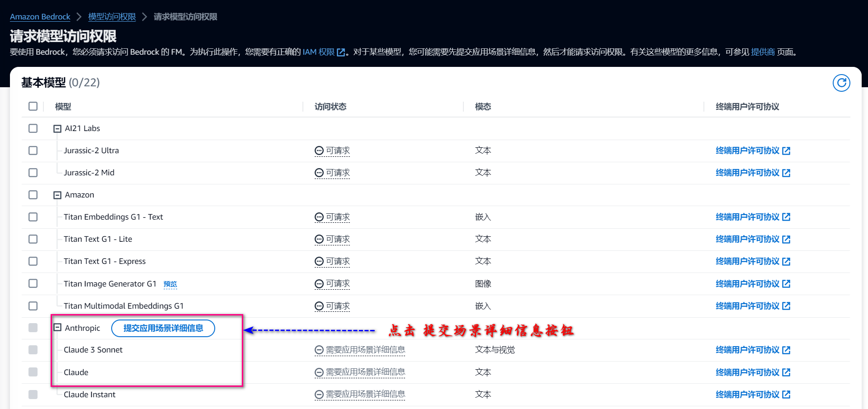Click 提交应用场景详细信息 button
This screenshot has height=409, width=868.
pyautogui.click(x=163, y=328)
